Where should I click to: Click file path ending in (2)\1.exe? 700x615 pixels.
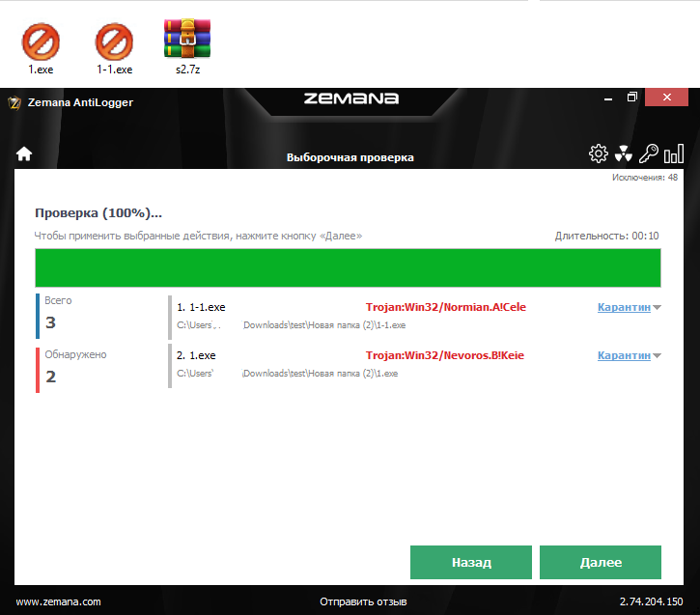[287, 373]
